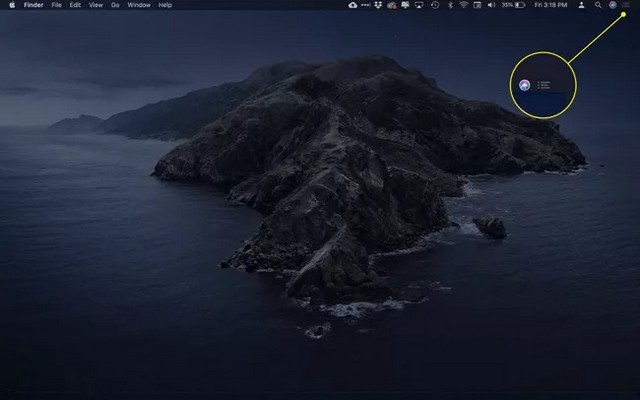
Task: Select the Window menu
Action: coord(139,5)
